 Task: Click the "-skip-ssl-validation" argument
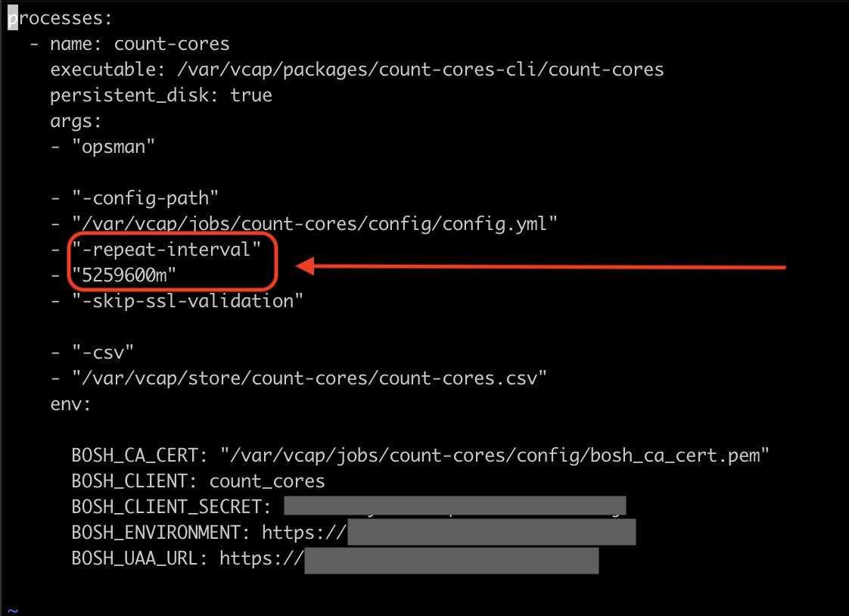pos(188,301)
